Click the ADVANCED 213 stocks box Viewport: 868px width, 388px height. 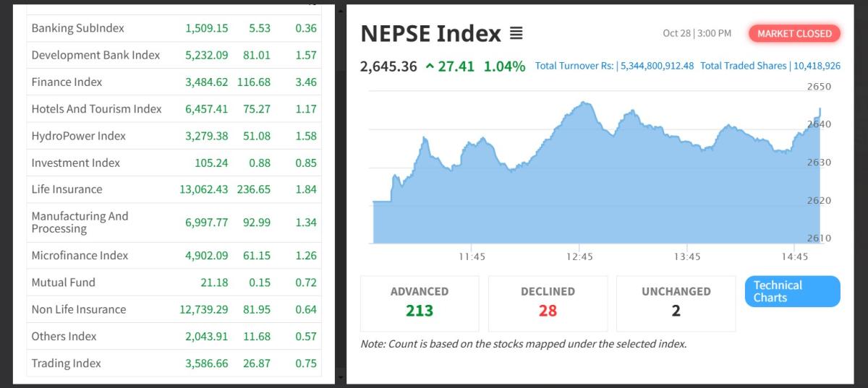pos(420,303)
